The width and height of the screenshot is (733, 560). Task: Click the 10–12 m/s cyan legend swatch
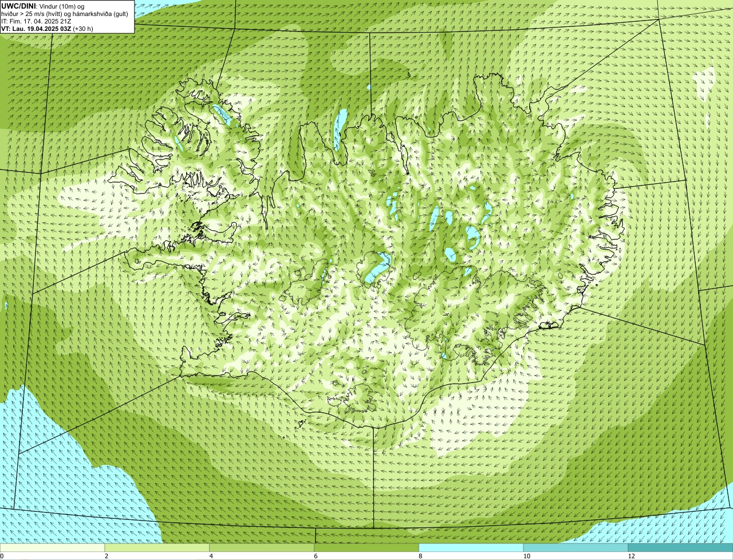(x=576, y=548)
